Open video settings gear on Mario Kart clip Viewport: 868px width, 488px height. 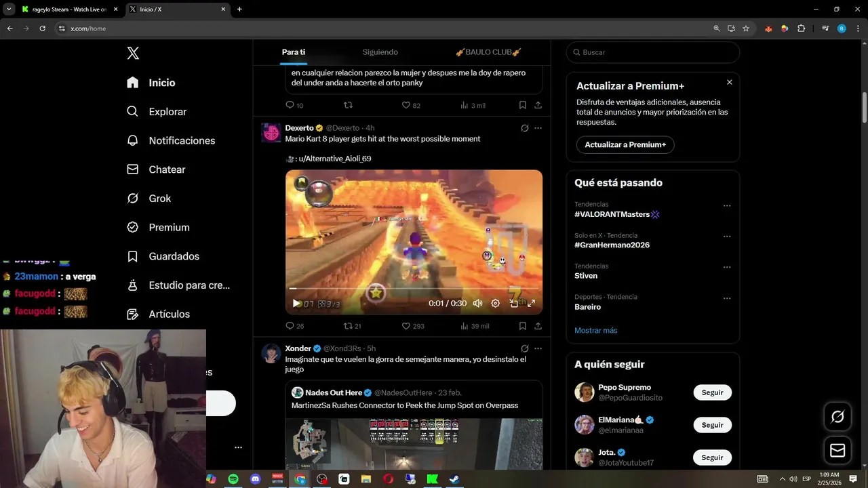coord(495,304)
